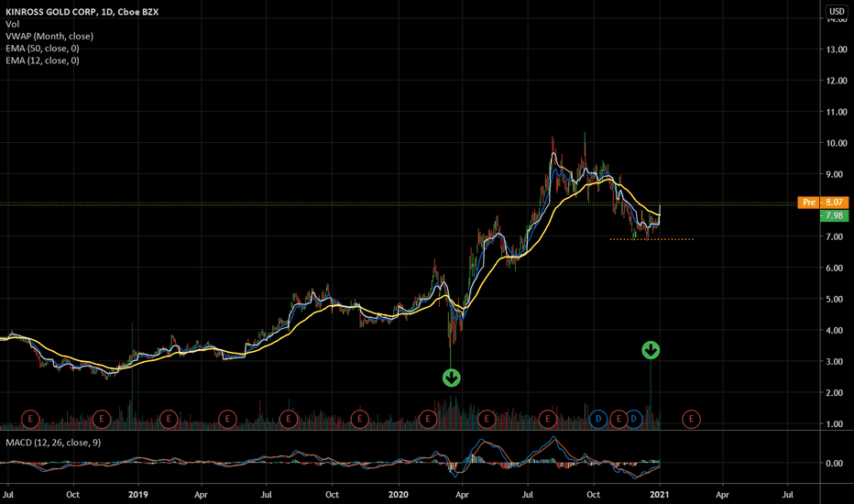Screen dimensions: 854x504
Task: Click the 0.00 MACD axis label
Action: pos(835,463)
